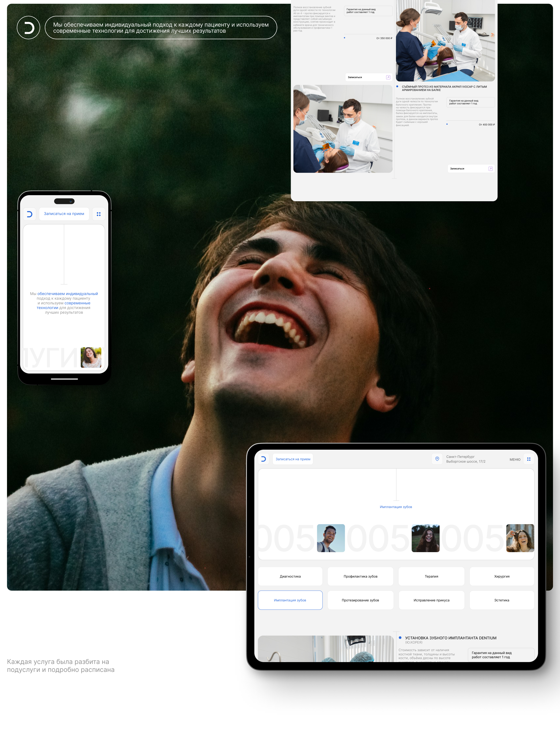Viewport: 560px width, 755px height.
Task: Select the Терапия category tab
Action: pos(431,576)
